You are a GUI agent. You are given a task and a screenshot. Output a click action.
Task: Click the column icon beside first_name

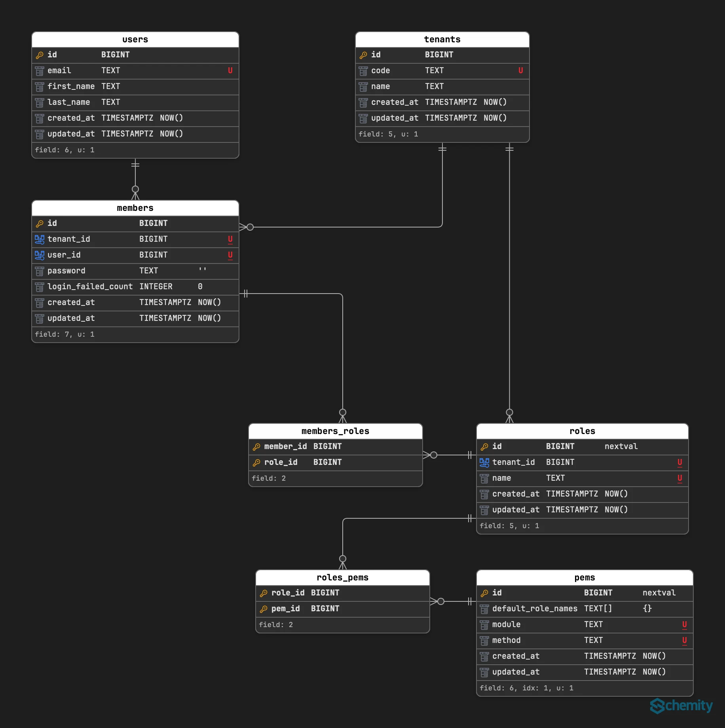click(x=40, y=87)
